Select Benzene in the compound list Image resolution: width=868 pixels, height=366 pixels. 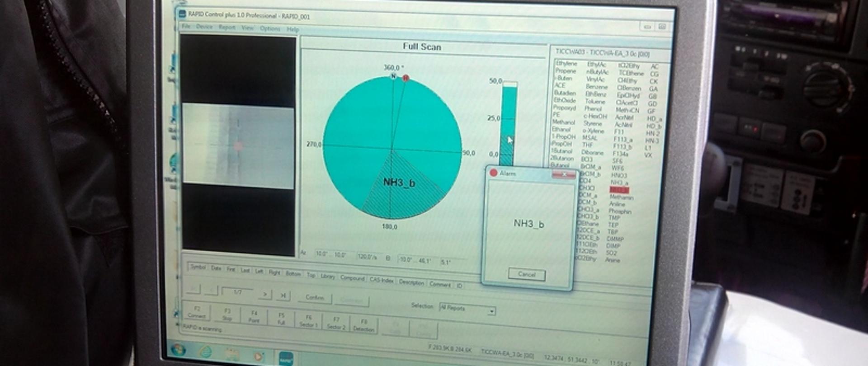click(596, 87)
